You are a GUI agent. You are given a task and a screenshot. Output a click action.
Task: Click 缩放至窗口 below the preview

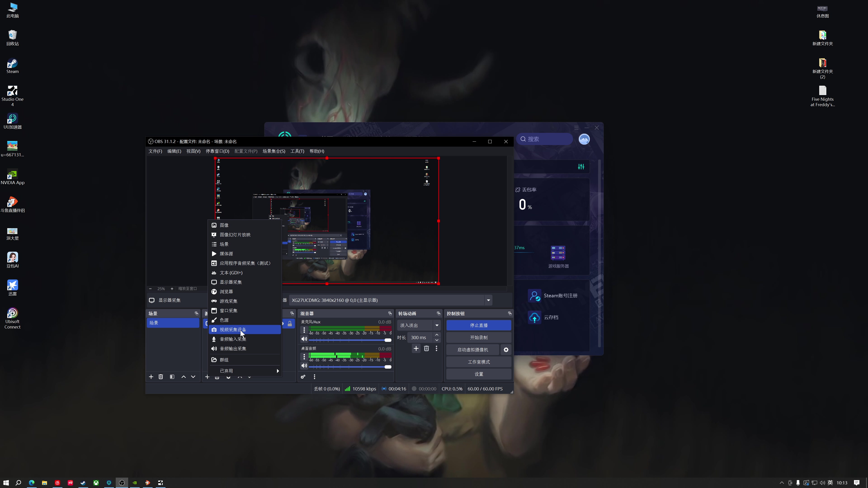187,289
